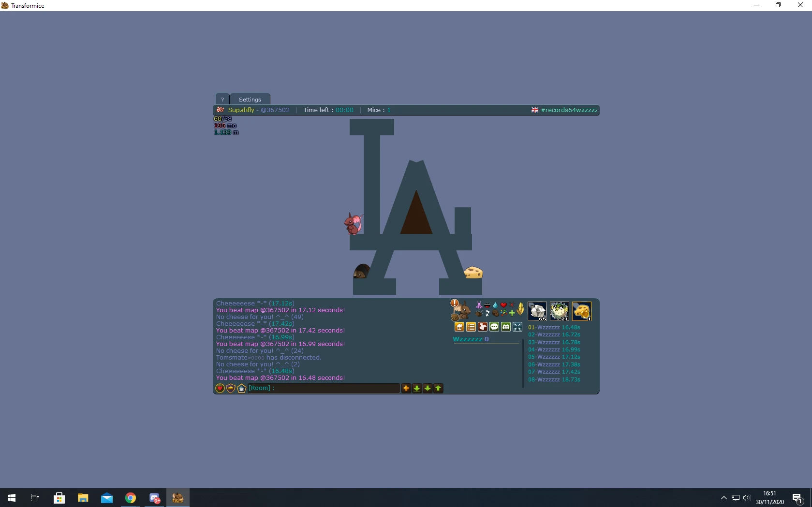Click record entry 04-Wzzzzzz 16.99s
812x507 pixels.
[554, 349]
